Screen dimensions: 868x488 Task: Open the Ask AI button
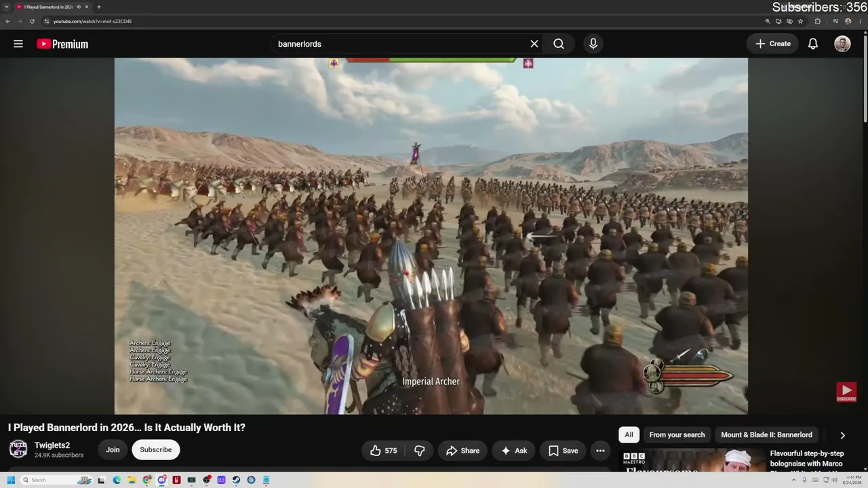tap(514, 451)
